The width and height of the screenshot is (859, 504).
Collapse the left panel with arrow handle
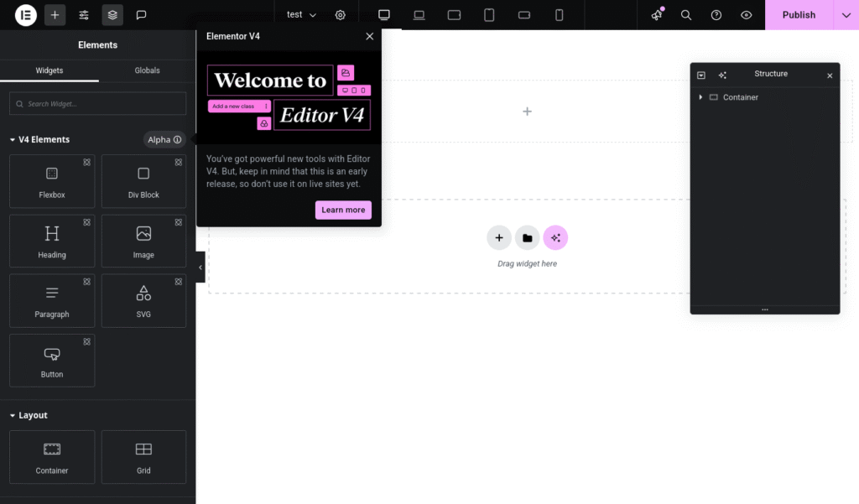click(200, 268)
